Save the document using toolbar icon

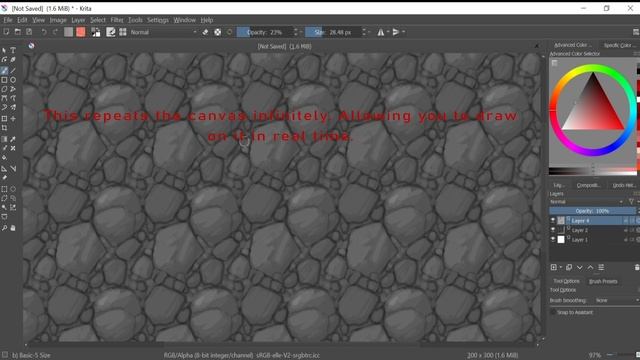29,32
